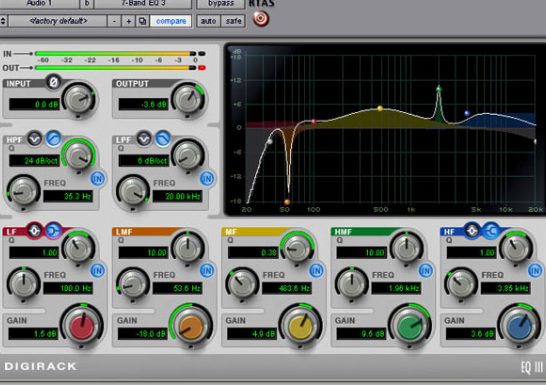Toggle MF band IN button

pos(316,270)
